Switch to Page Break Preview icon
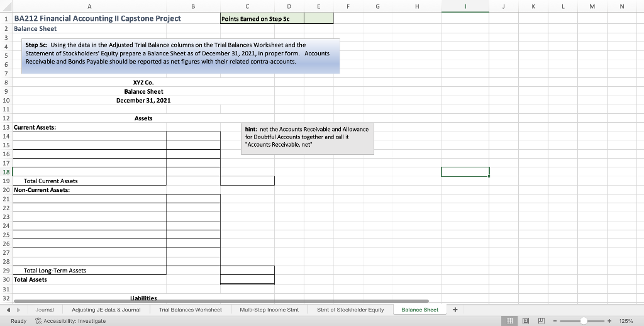Screen dimensions: 644x326 coord(541,321)
